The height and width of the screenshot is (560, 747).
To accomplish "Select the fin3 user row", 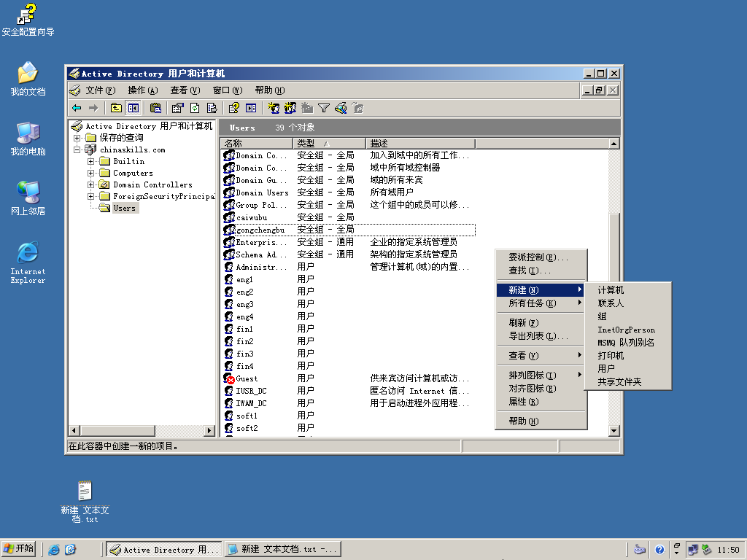I will pyautogui.click(x=349, y=354).
